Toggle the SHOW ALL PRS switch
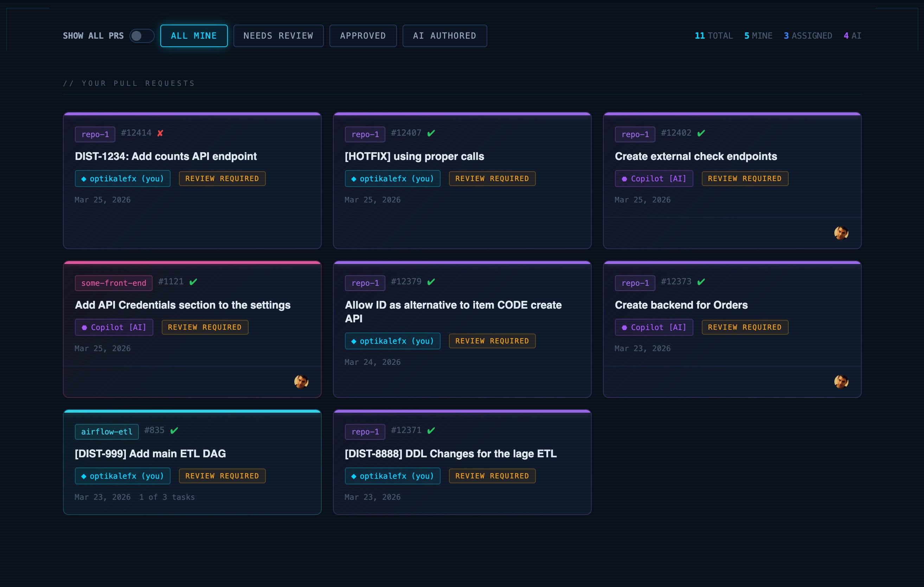Image resolution: width=924 pixels, height=587 pixels. [141, 36]
